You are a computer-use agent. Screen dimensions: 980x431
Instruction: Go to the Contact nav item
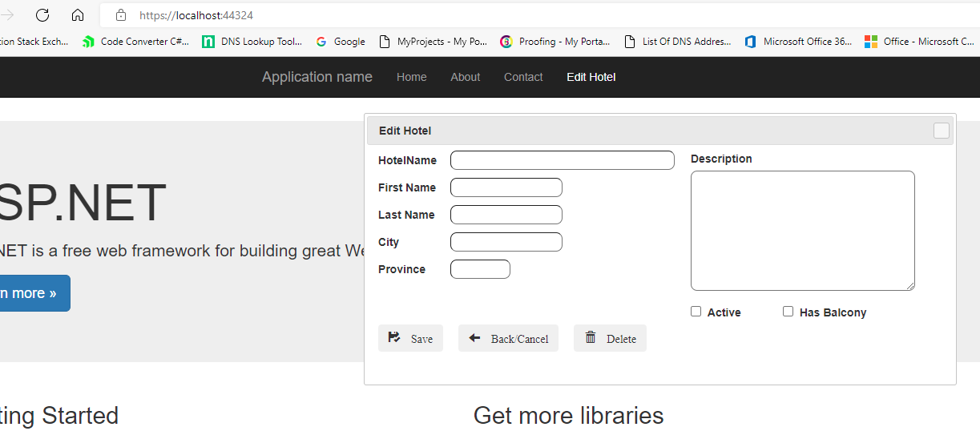point(523,77)
